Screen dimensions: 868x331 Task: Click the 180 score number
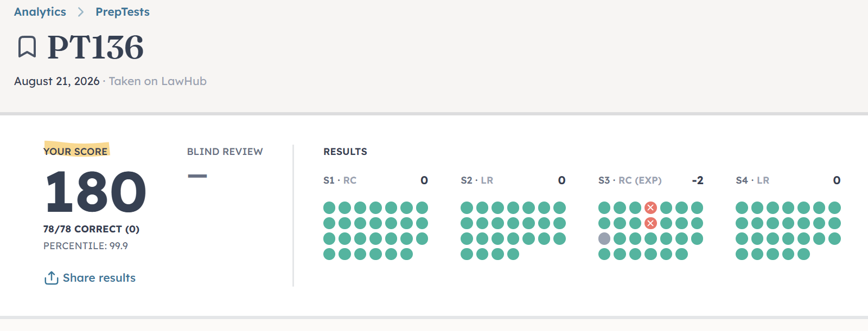(x=95, y=192)
